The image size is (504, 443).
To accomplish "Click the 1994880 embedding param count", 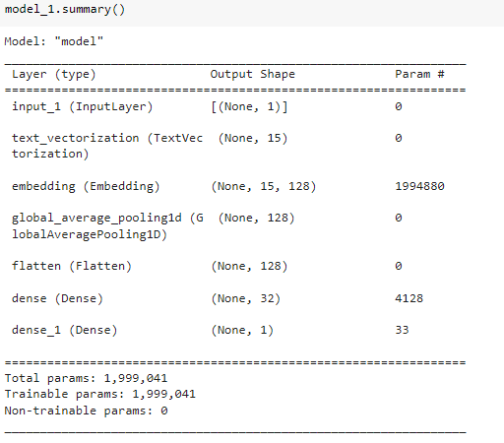I will 419,186.
